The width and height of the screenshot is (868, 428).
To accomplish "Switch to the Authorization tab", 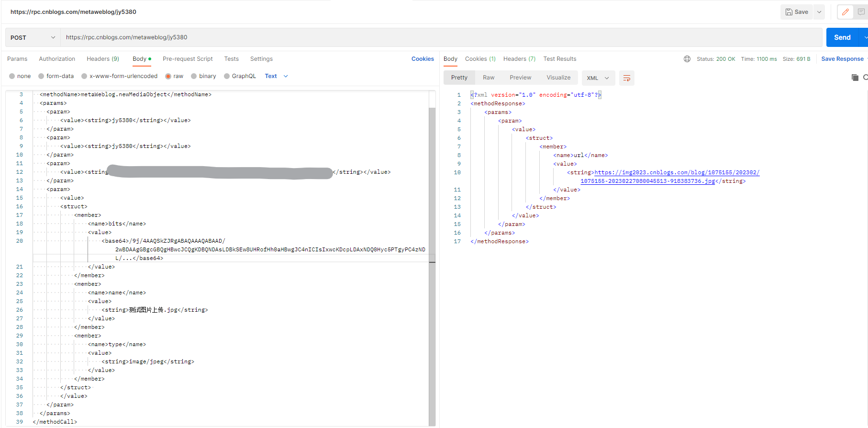I will point(57,59).
